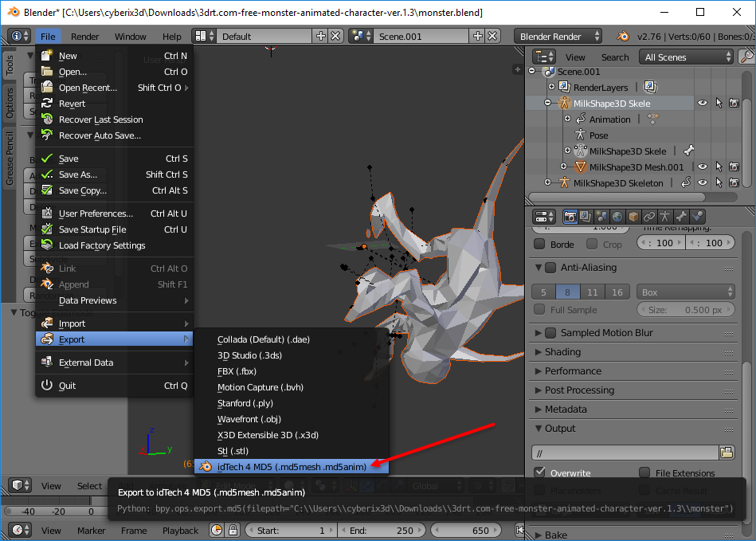Screen dimensions: 756x541
Task: Select Open Recent in the File menu
Action: point(114,88)
